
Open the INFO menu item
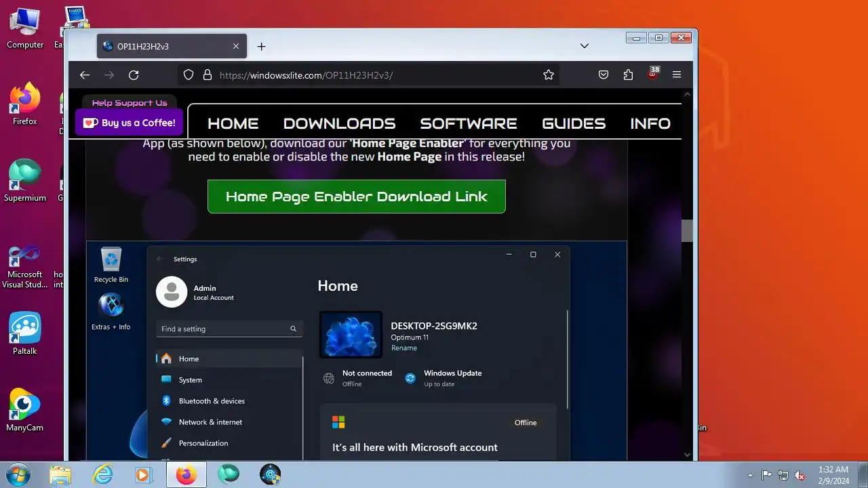click(x=650, y=123)
